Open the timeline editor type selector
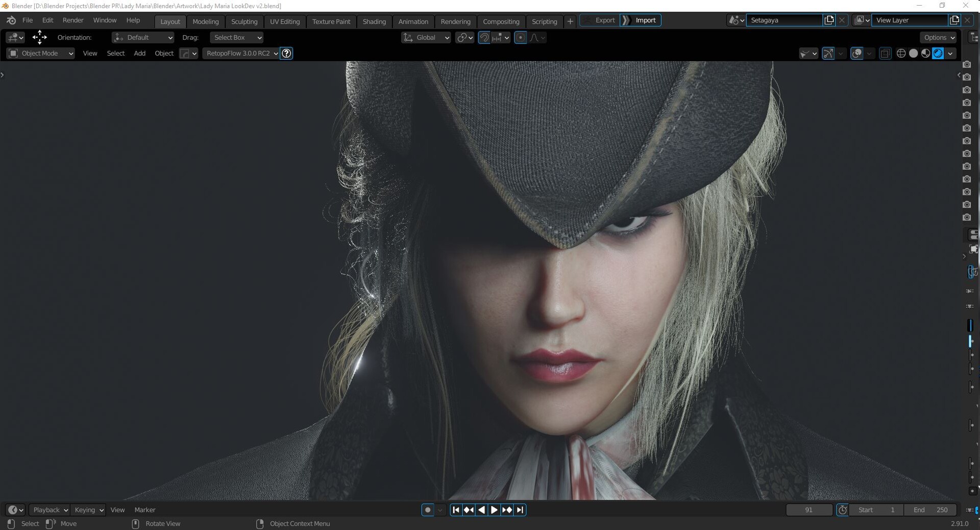 [15, 510]
